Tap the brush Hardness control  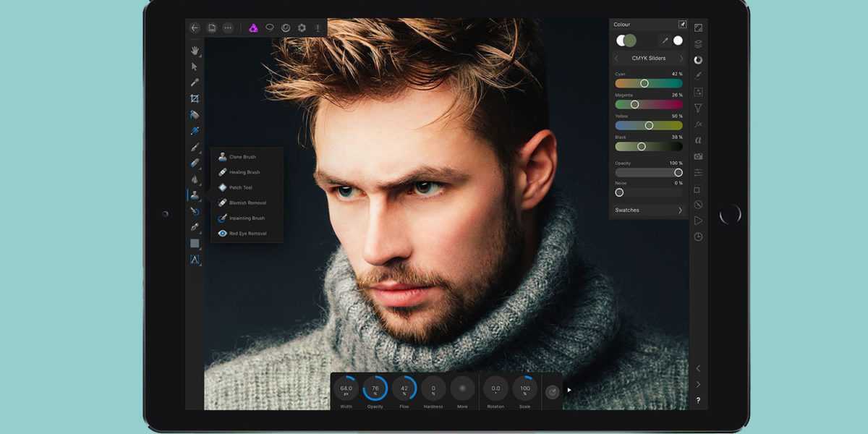coord(433,389)
